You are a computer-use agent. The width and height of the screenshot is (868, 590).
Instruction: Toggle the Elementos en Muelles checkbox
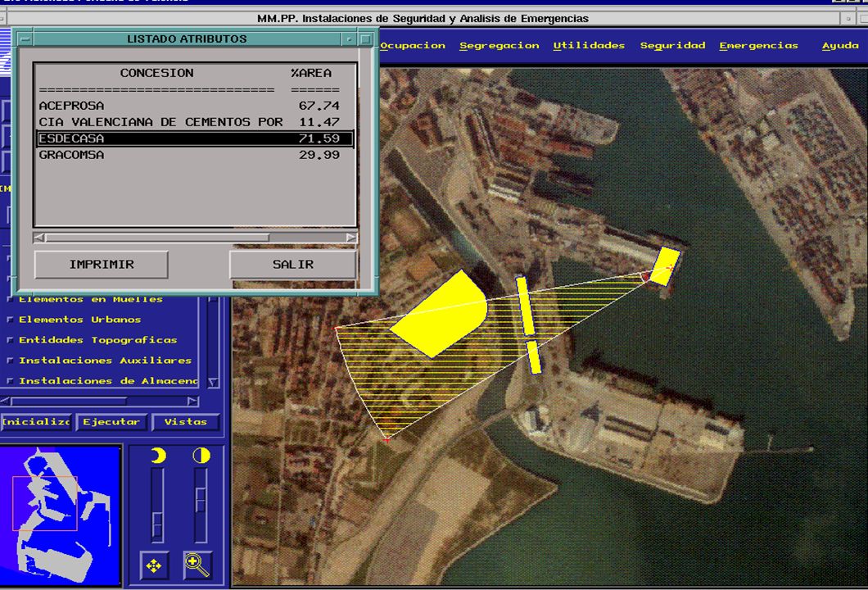click(9, 299)
